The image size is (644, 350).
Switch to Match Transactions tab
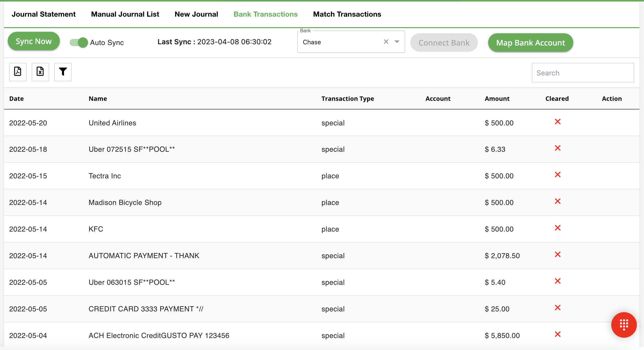[x=347, y=14]
